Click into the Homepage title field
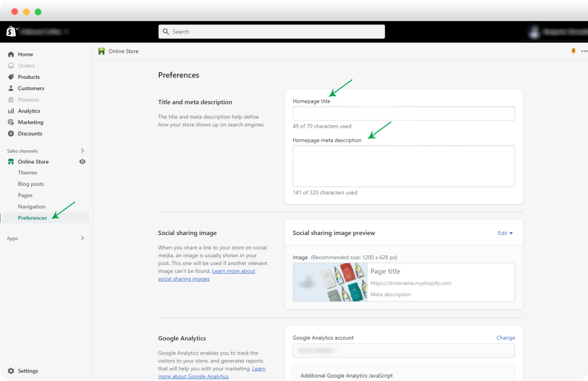This screenshot has width=588, height=381. point(403,114)
